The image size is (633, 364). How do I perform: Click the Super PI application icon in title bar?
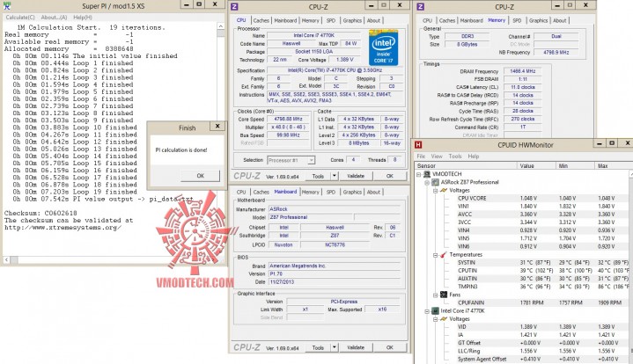coord(6,5)
